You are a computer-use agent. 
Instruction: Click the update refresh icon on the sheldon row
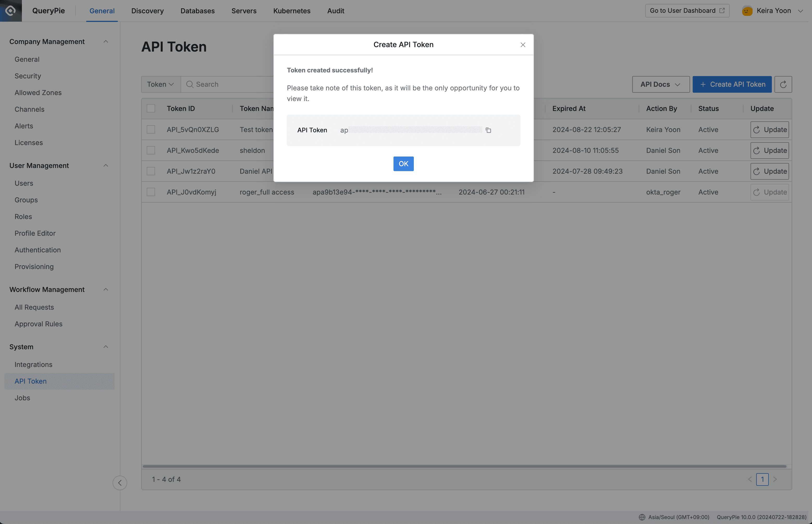pos(757,150)
